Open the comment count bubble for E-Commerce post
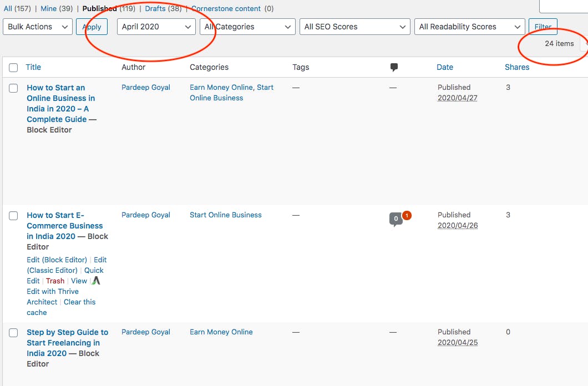Image resolution: width=588 pixels, height=386 pixels. click(x=396, y=219)
